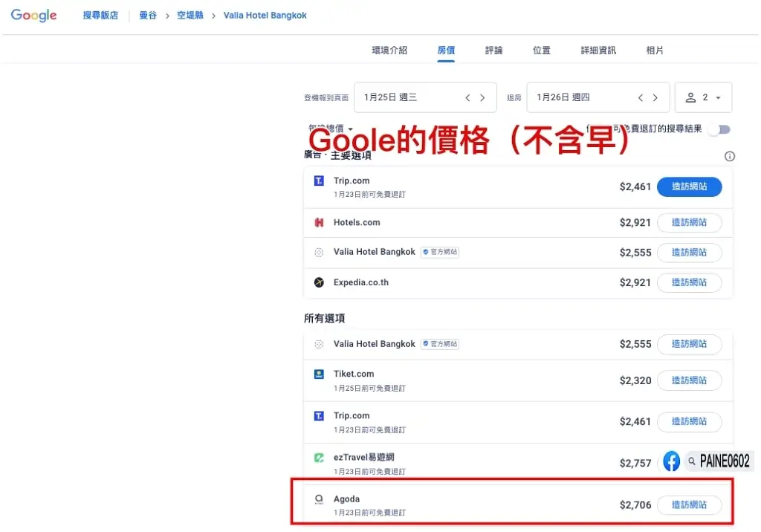The image size is (761, 532).
Task: Click the Hotels.com red logo icon
Action: coord(319,222)
